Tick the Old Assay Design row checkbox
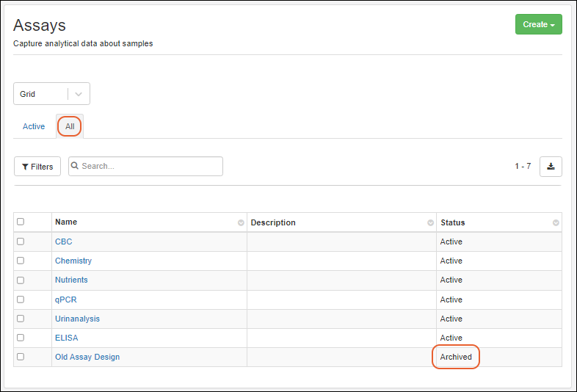Screen dimensions: 577x392 pyautogui.click(x=21, y=357)
